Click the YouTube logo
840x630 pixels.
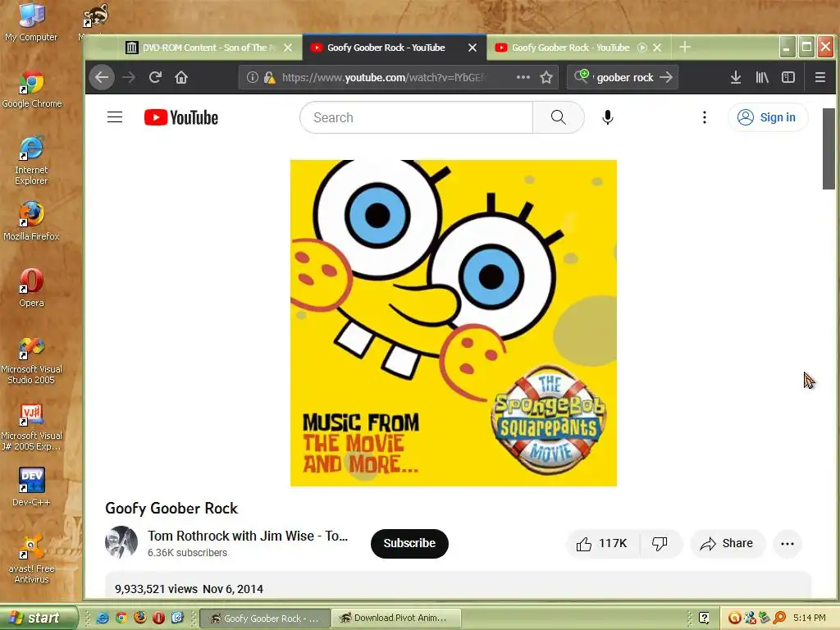click(181, 117)
